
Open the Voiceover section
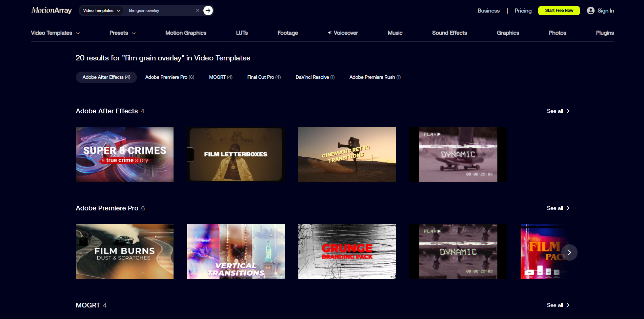[x=346, y=33]
